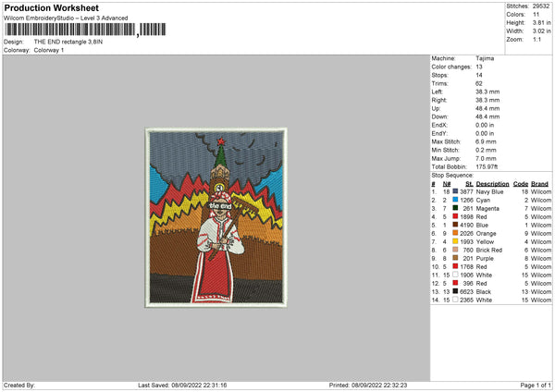Choose the Purple row color swatch
Image resolution: width=555 pixels, height=392 pixels.
(455, 258)
